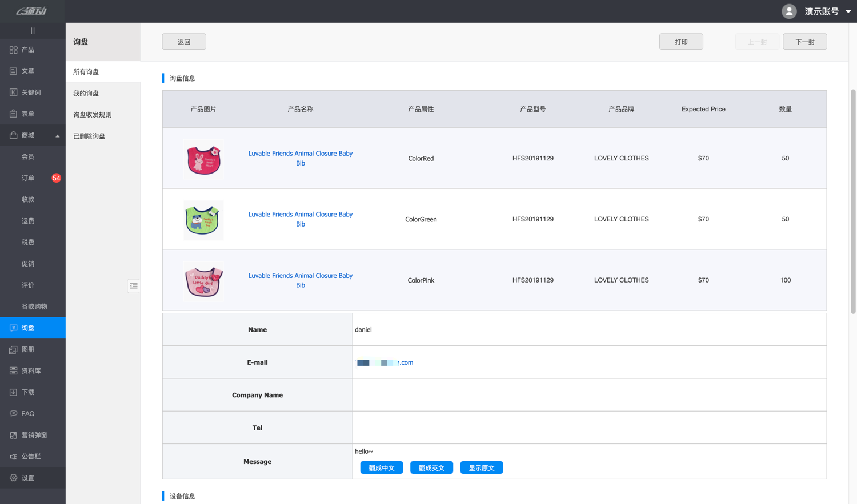The height and width of the screenshot is (504, 857).
Task: Open the ColorGreen baby bib product link
Action: point(300,219)
